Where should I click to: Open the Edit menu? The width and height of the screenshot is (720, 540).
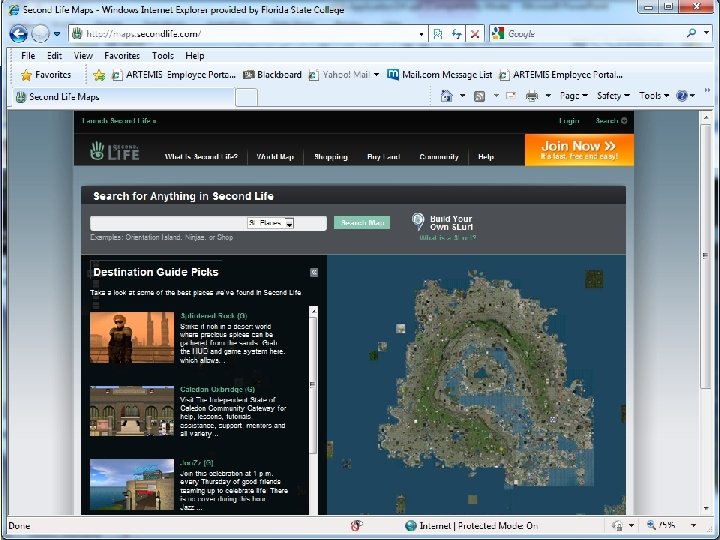point(54,56)
